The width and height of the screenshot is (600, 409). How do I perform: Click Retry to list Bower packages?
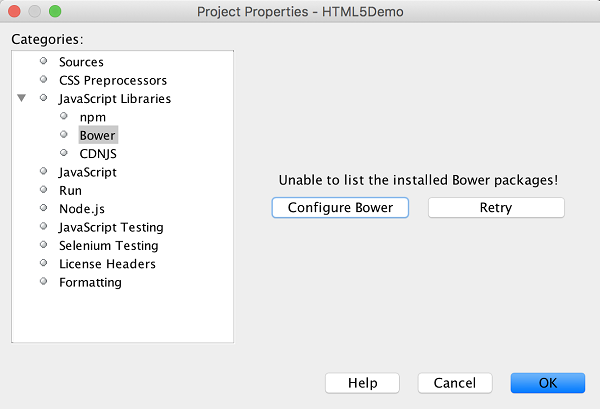tap(496, 208)
